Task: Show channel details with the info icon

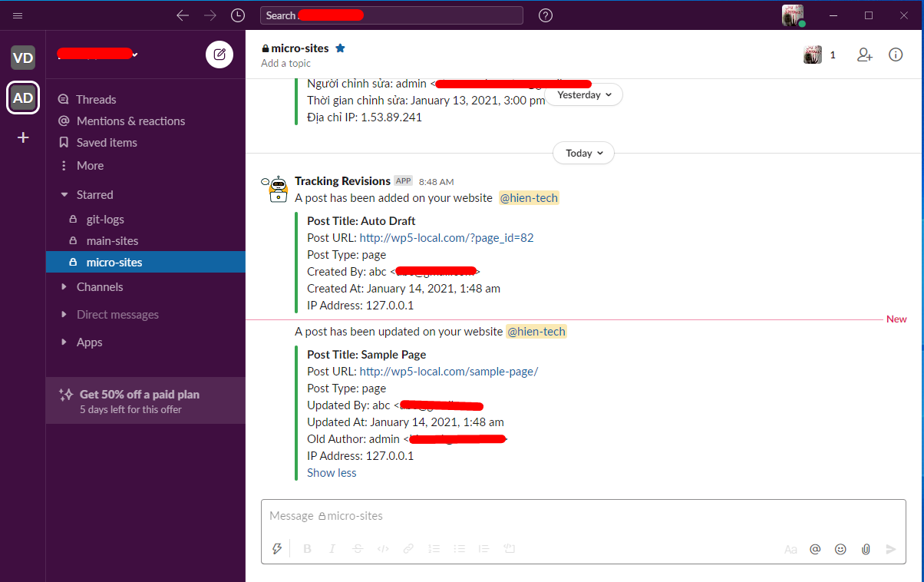Action: click(896, 55)
